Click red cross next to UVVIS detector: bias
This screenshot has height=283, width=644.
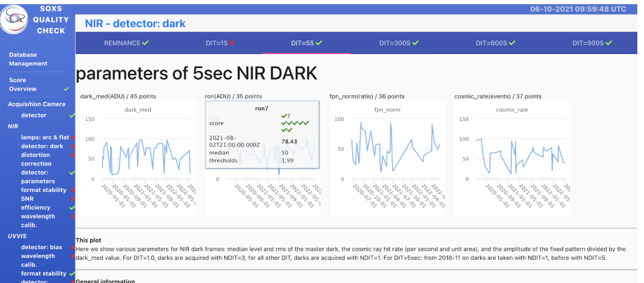[x=73, y=247]
